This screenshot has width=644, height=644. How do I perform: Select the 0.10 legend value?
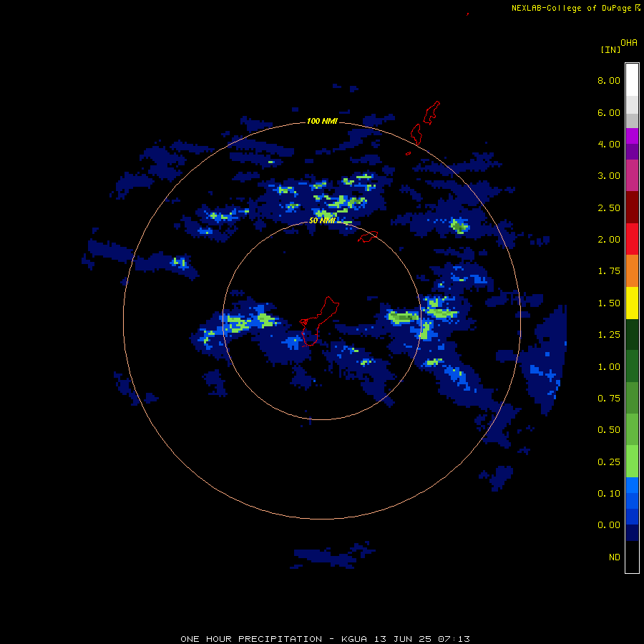click(x=609, y=494)
